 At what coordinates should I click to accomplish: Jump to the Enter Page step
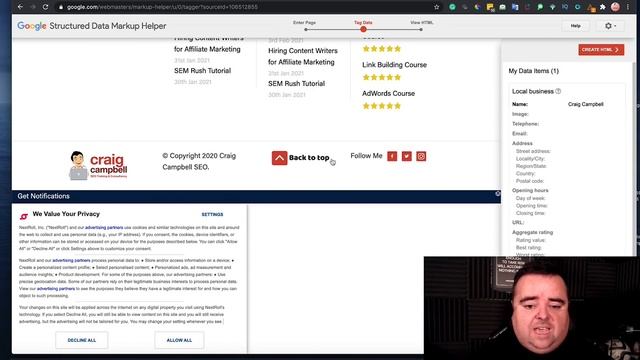(306, 29)
